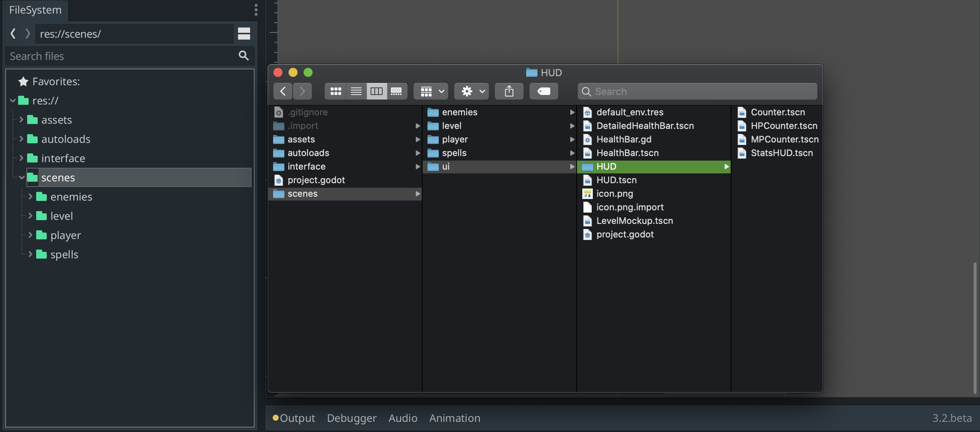Screen dimensions: 980x432
Task: Click the tags icon in Finder toolbar
Action: coord(543,91)
